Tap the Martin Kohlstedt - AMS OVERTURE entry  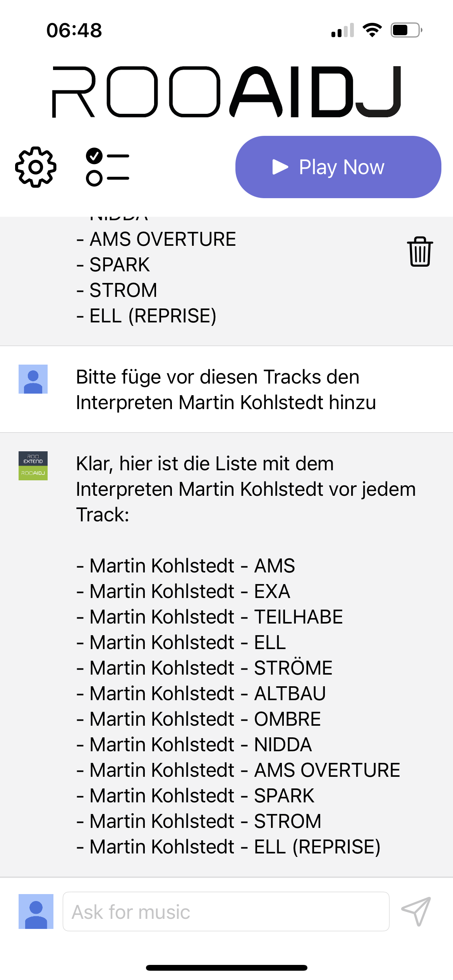[238, 770]
